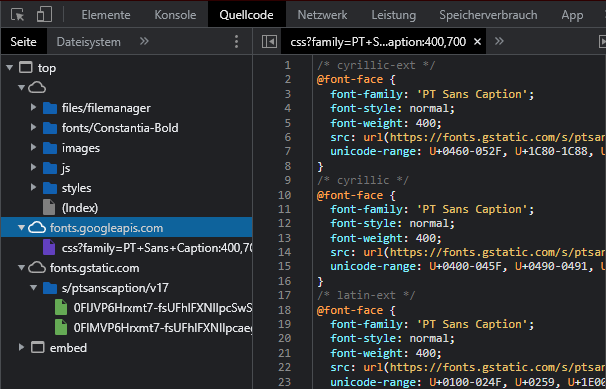
Task: Select the s/ptsanscaption/v17 folder
Action: 115,288
